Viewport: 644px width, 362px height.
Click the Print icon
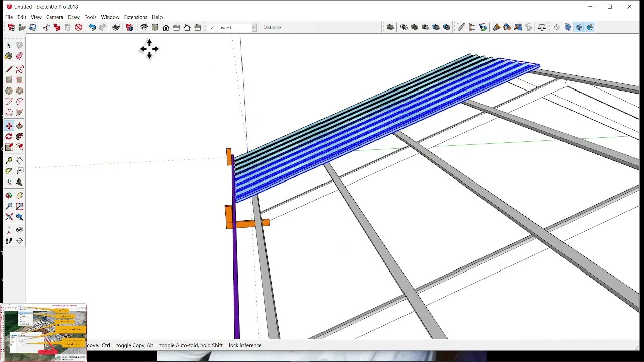coord(116,28)
